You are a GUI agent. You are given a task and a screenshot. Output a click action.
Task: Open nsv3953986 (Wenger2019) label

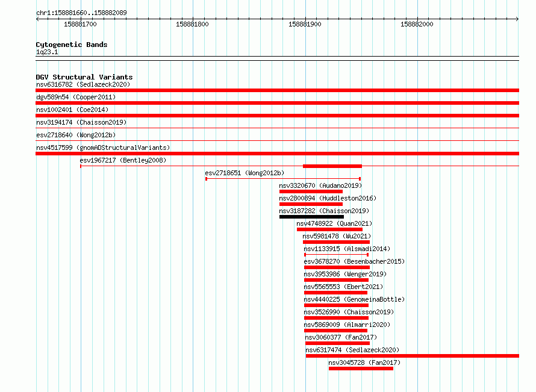[x=345, y=274]
